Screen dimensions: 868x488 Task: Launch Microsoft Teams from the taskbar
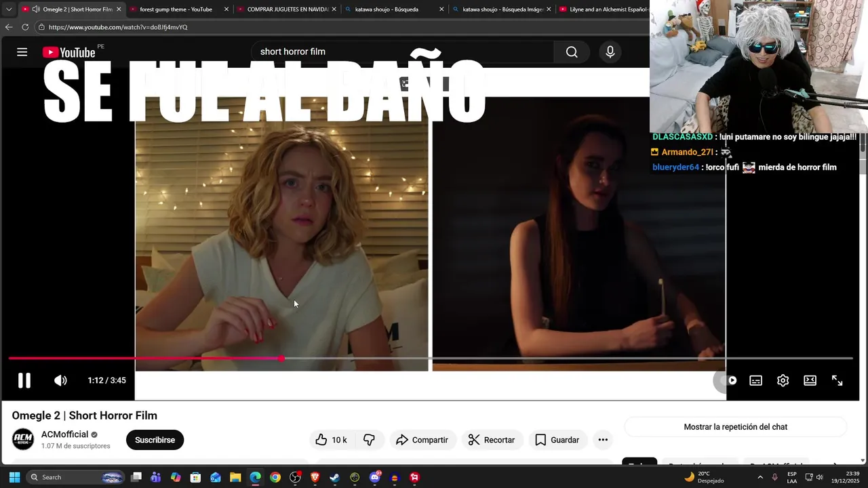156,477
